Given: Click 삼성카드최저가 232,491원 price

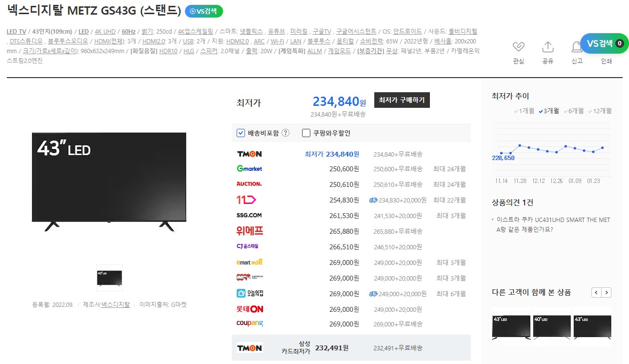Looking at the screenshot, I should coord(332,348).
